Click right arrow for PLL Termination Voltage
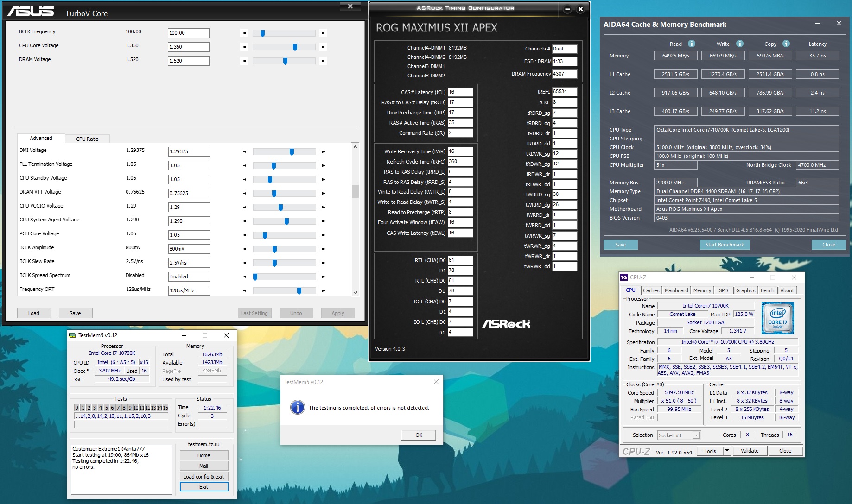 [x=324, y=165]
